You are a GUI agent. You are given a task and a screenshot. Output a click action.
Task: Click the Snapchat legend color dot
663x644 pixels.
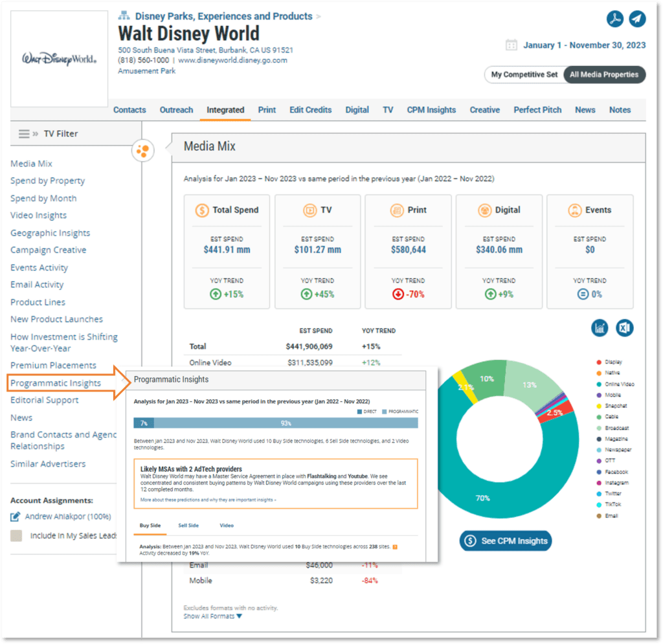click(x=599, y=406)
